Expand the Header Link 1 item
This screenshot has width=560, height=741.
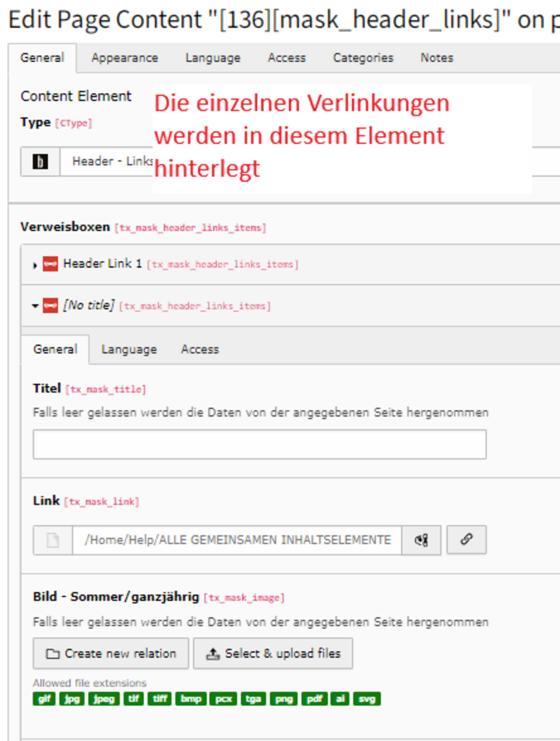coord(35,265)
